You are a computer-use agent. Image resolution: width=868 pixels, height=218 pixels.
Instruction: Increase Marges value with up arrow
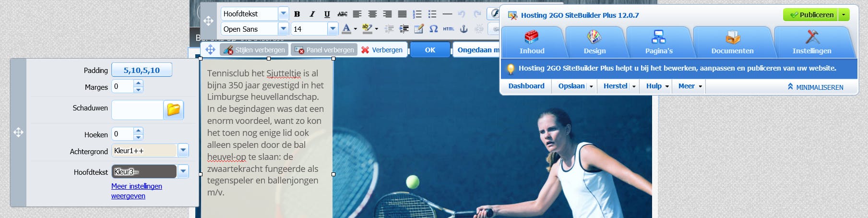click(138, 83)
